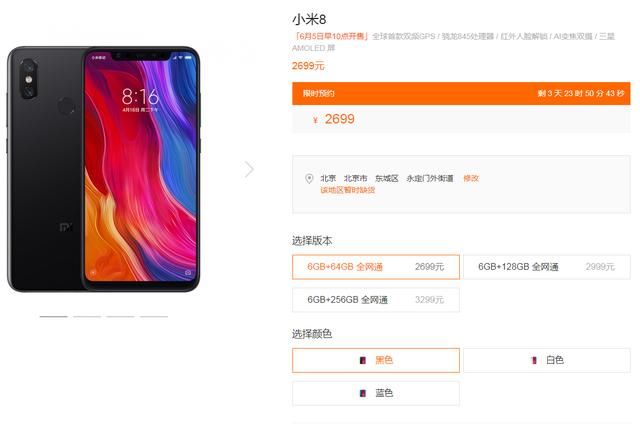The image size is (640, 424).
Task: Click the Xiaomi 8 phone product image
Action: coord(104,169)
